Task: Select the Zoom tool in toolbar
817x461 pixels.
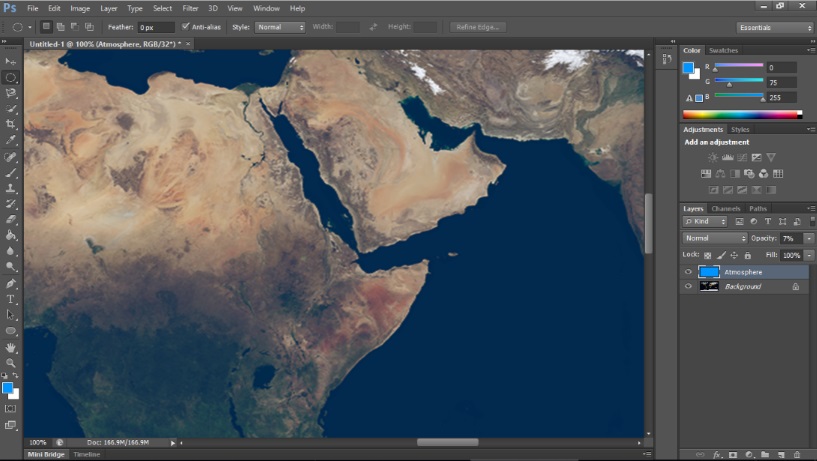Action: [x=11, y=362]
